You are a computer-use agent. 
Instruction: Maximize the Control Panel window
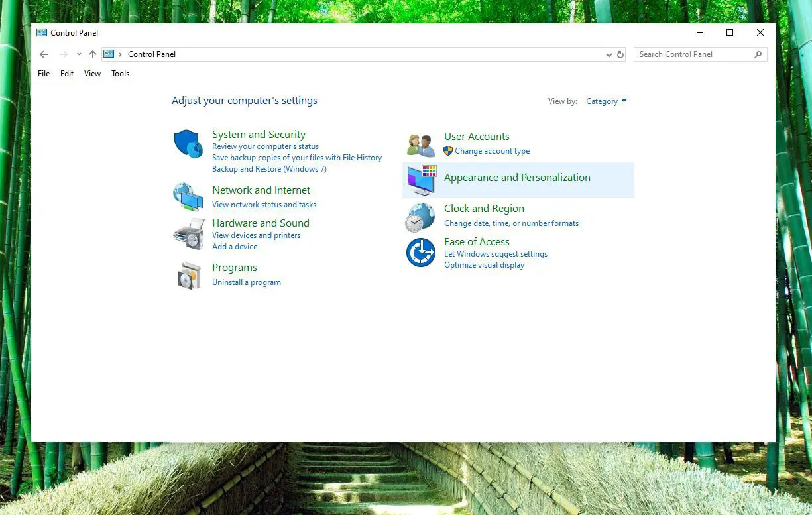point(730,32)
